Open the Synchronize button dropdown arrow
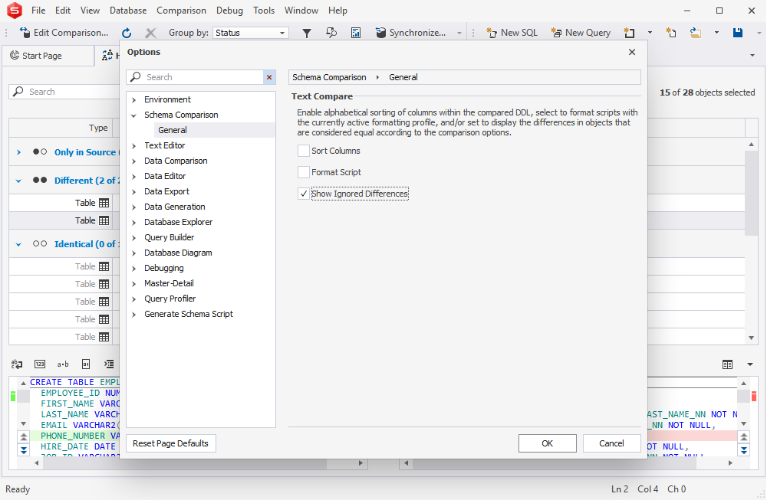766x500 pixels. point(459,33)
